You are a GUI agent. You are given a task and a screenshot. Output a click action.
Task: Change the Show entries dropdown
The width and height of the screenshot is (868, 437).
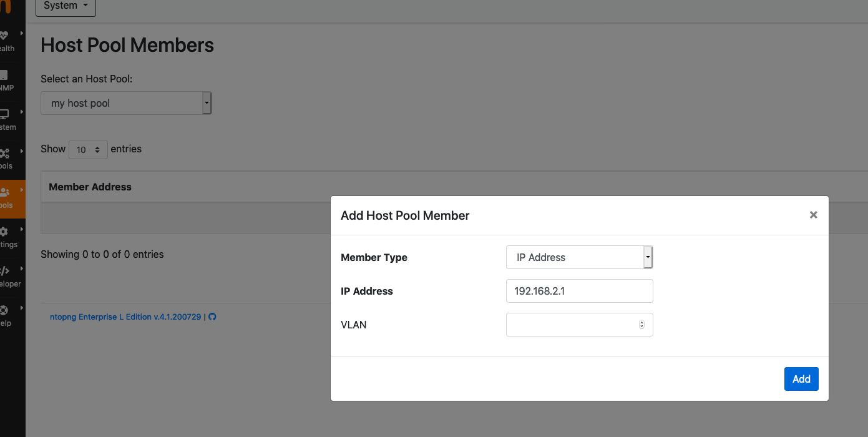click(x=87, y=149)
